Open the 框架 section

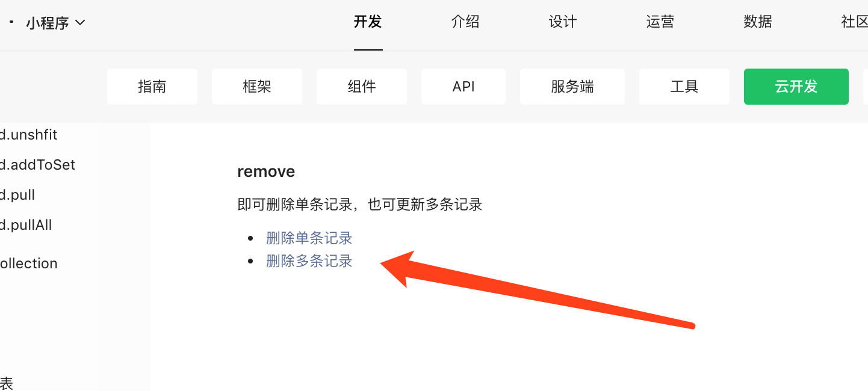click(257, 87)
